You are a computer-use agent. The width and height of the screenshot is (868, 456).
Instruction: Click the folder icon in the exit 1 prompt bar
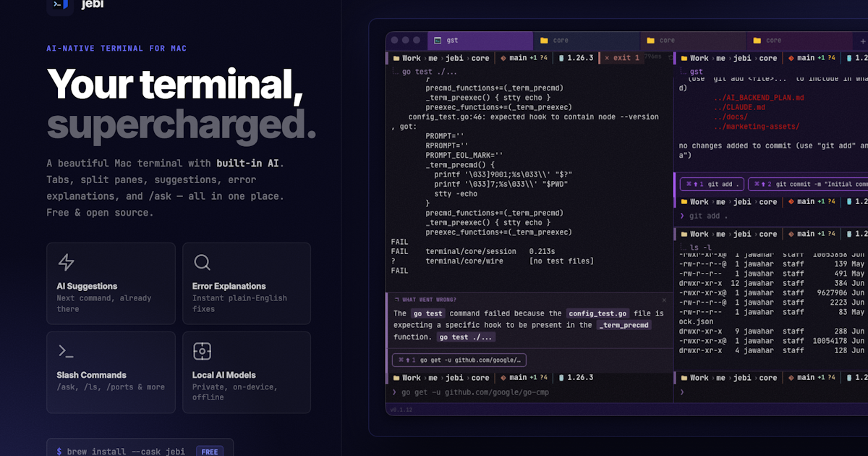click(x=396, y=58)
